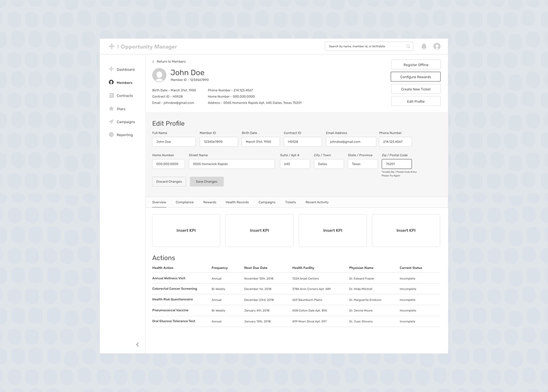The width and height of the screenshot is (548, 392).
Task: Click the Campaigns paper plane icon
Action: coord(111,122)
